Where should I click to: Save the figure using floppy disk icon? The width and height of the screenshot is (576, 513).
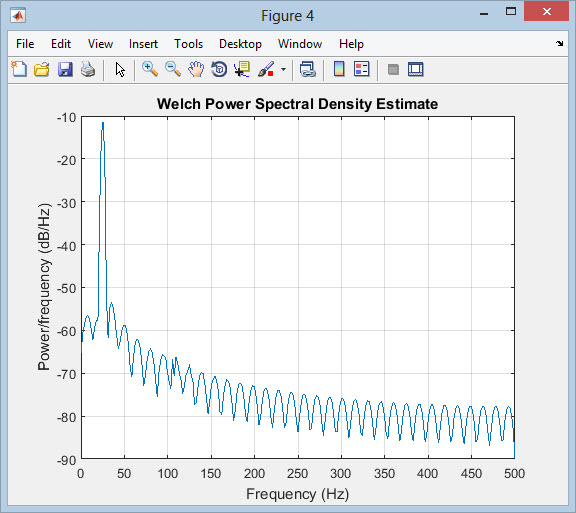(x=65, y=69)
